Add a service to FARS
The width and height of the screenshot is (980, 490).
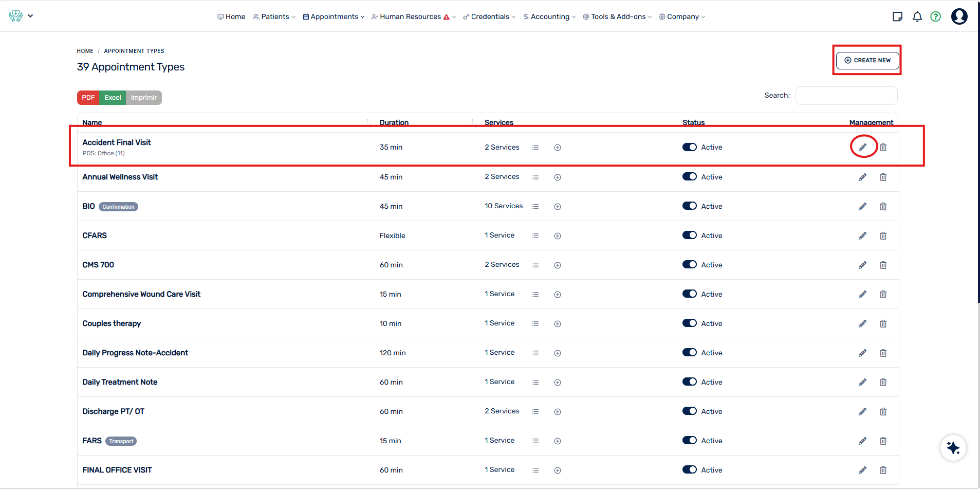click(x=558, y=441)
